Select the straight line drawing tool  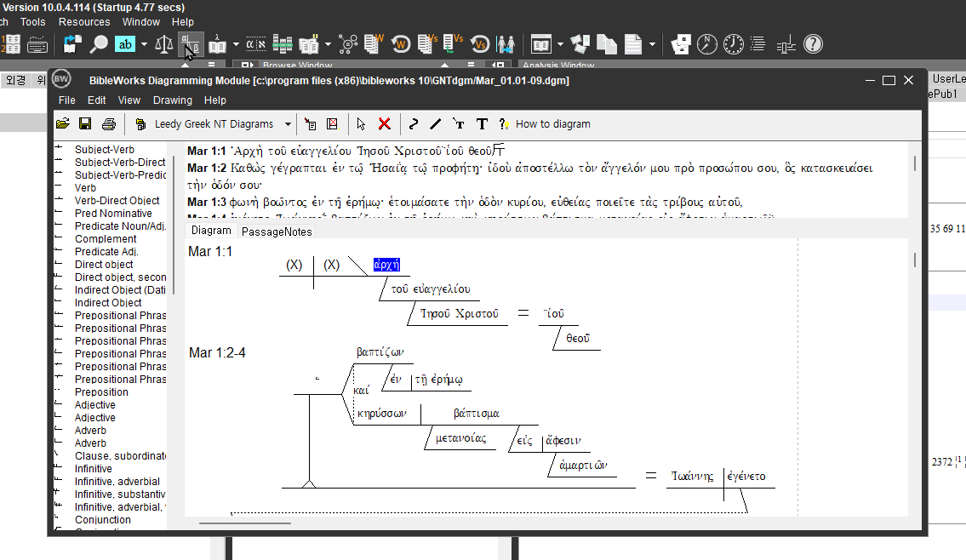pos(436,123)
